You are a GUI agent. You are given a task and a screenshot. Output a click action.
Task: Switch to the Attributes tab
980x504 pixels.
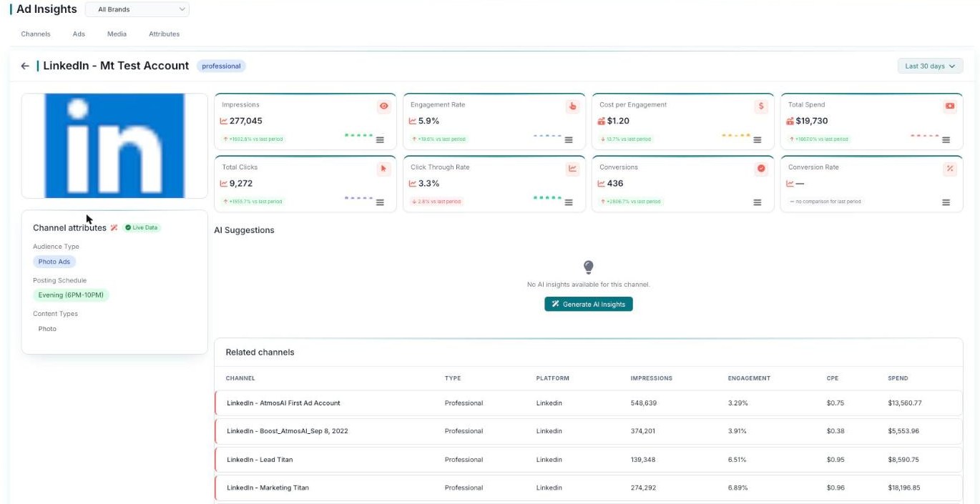(x=164, y=34)
